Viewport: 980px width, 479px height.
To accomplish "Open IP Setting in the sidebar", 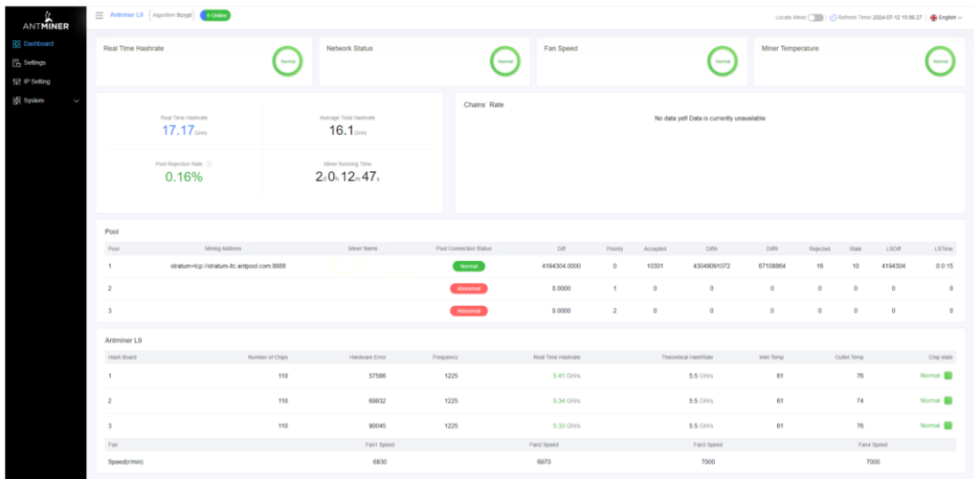I will [x=37, y=81].
